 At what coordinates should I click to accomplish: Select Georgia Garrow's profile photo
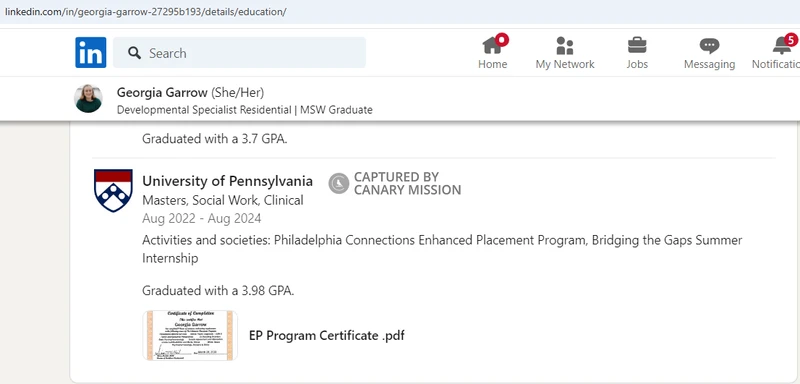[x=88, y=98]
